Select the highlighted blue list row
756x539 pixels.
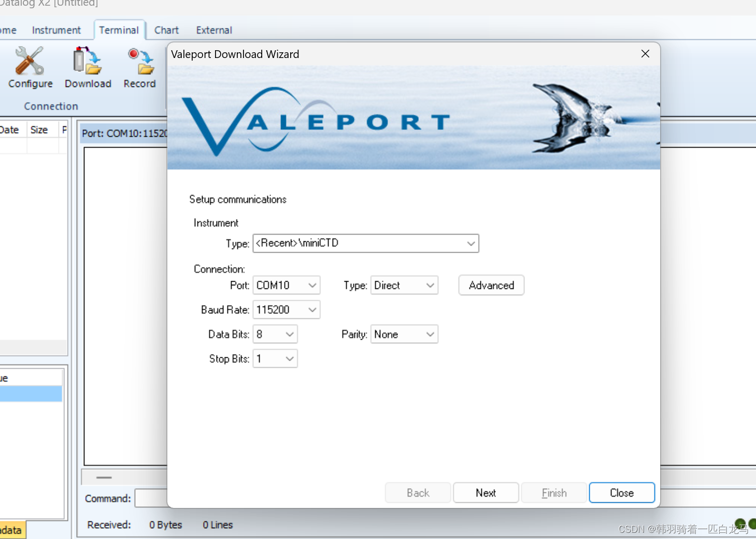point(31,394)
